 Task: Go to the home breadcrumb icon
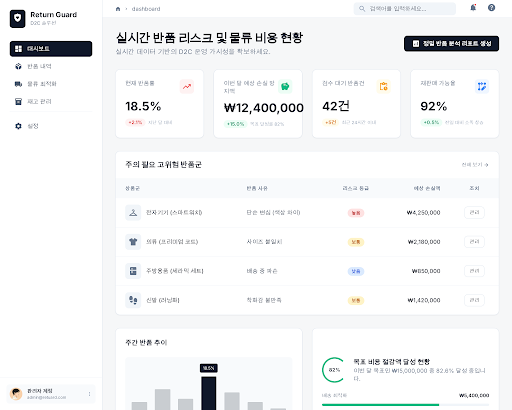[118, 9]
